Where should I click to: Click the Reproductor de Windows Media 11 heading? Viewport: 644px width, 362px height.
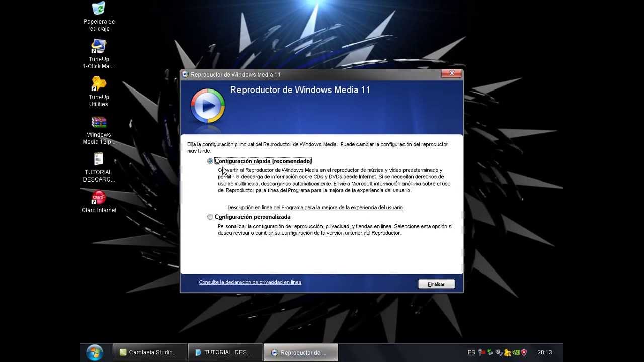(x=300, y=90)
